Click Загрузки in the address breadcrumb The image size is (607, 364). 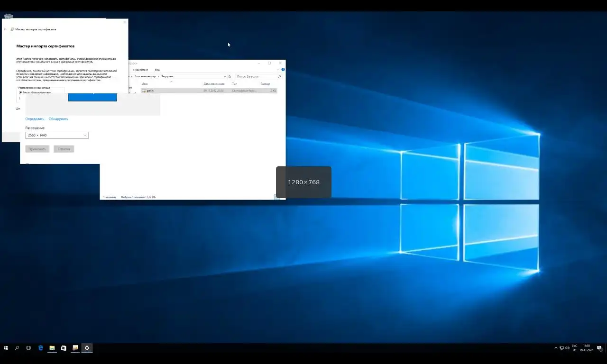point(167,76)
